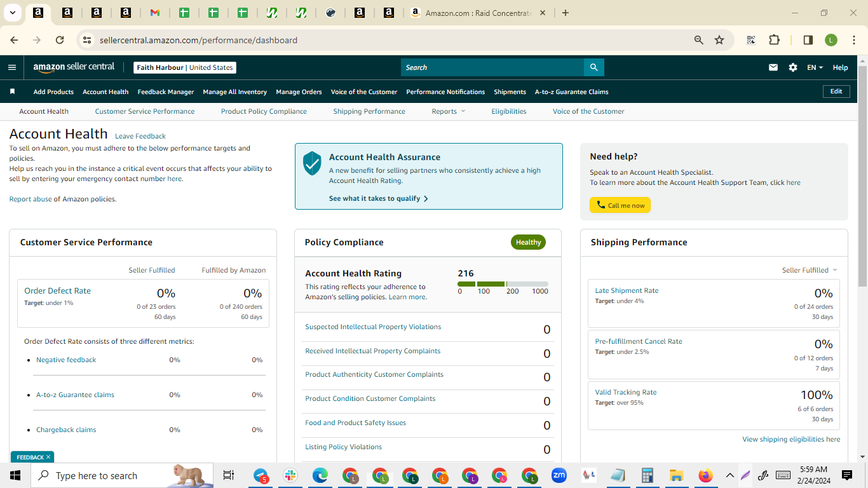Expand the Reports dropdown in sub-navigation
The height and width of the screenshot is (488, 868).
coord(449,111)
